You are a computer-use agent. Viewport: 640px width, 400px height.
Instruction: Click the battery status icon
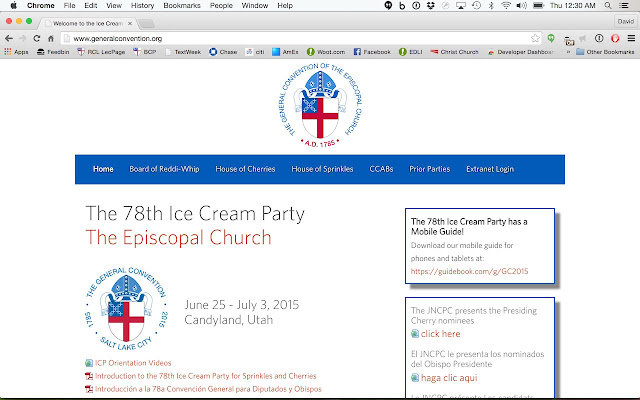tap(538, 5)
